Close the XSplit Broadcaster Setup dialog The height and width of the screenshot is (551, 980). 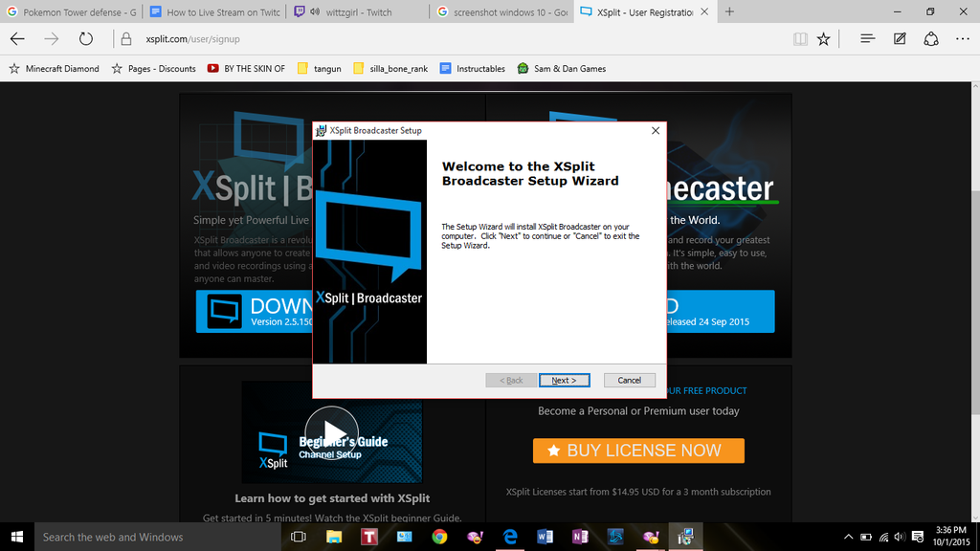point(655,130)
